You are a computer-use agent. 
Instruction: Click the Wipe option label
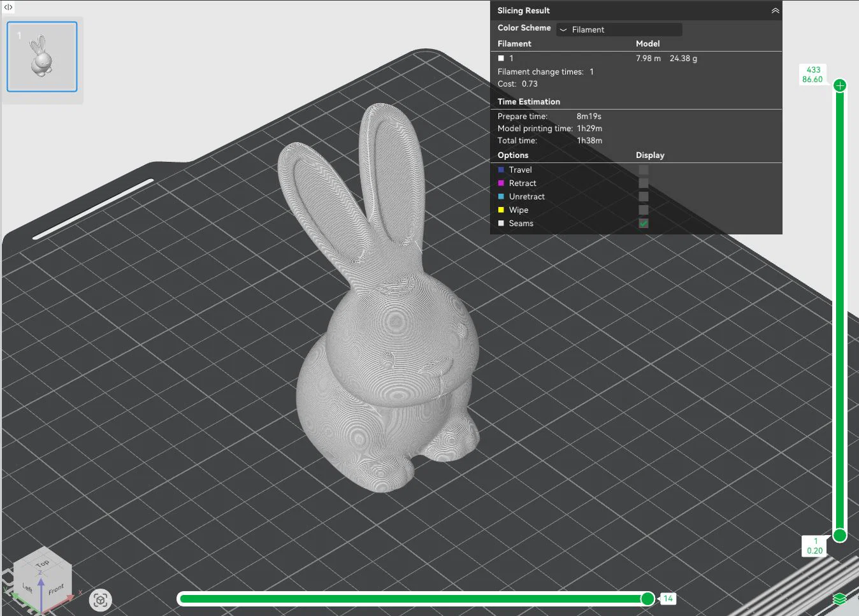point(519,210)
